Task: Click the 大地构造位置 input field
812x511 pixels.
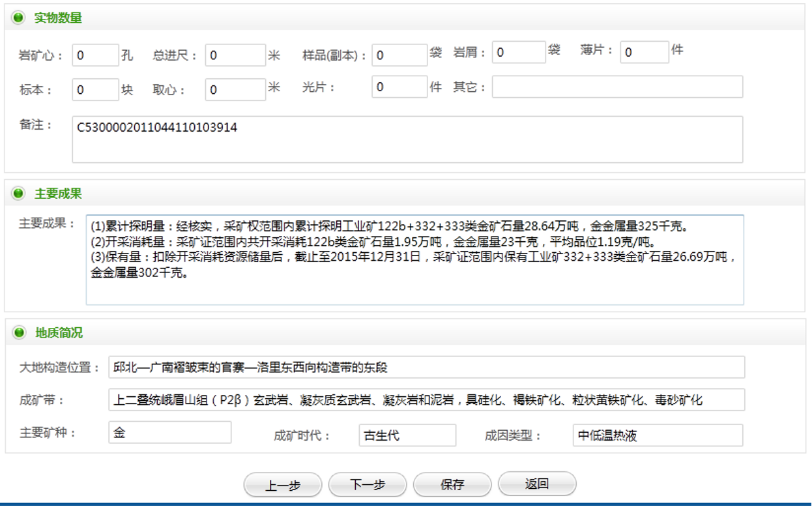Action: coord(426,367)
